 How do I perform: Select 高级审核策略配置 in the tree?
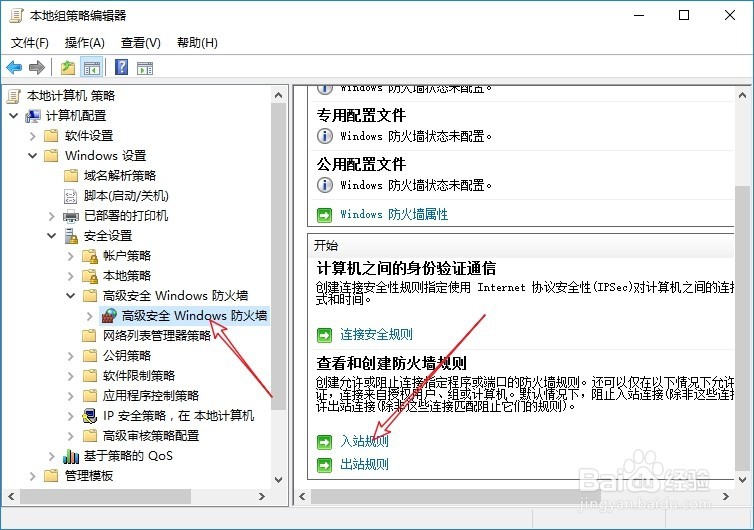(151, 436)
